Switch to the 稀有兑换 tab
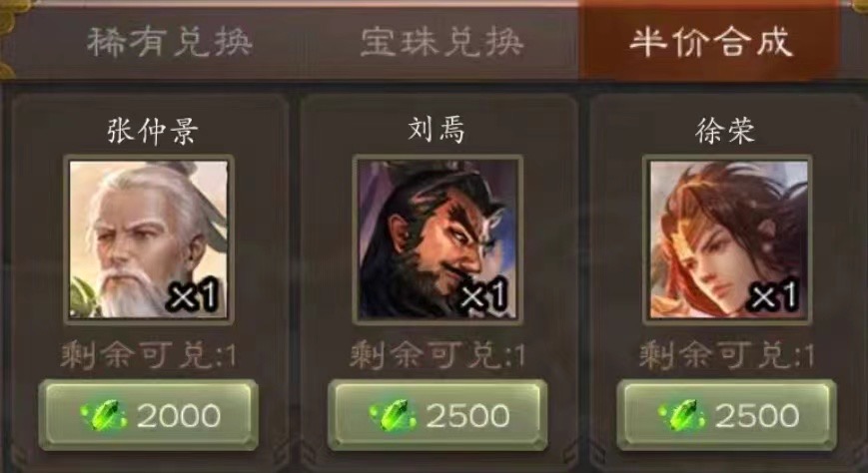The height and width of the screenshot is (473, 868). [x=170, y=42]
